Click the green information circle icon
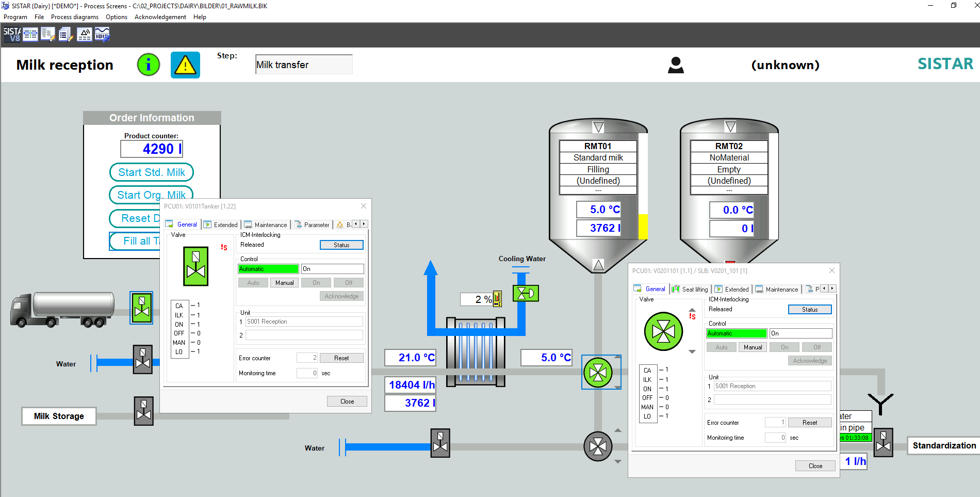This screenshot has height=497, width=980. coord(149,65)
